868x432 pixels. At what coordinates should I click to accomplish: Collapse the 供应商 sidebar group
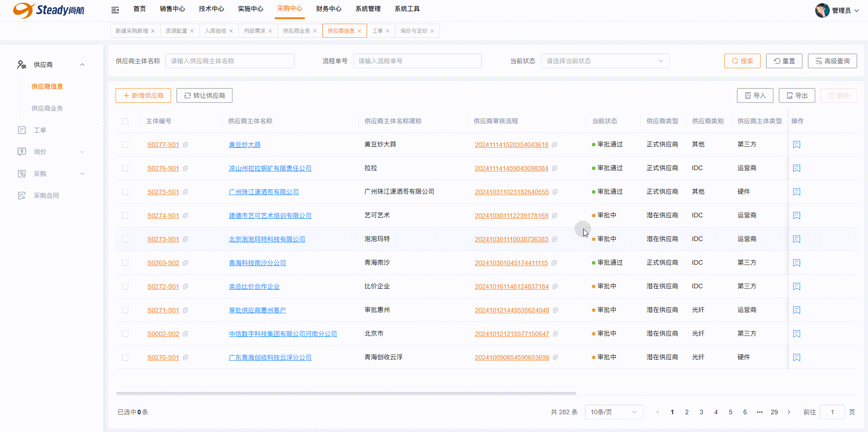(x=82, y=65)
